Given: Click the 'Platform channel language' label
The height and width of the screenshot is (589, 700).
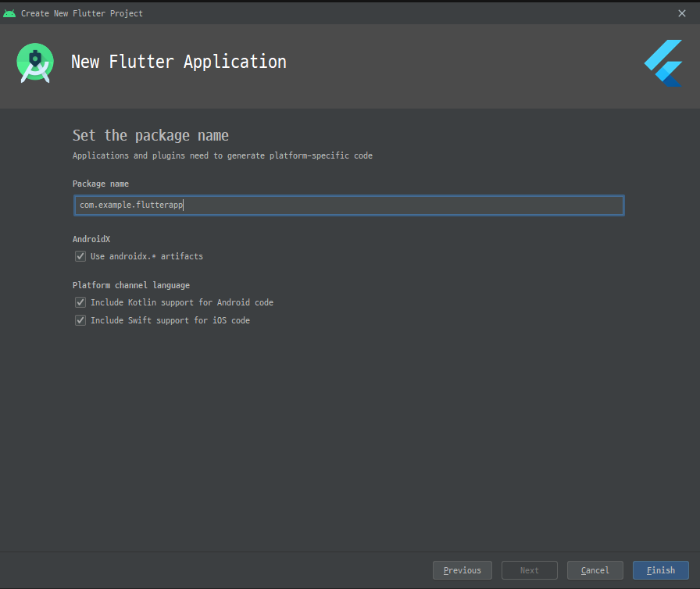Looking at the screenshot, I should tap(130, 285).
